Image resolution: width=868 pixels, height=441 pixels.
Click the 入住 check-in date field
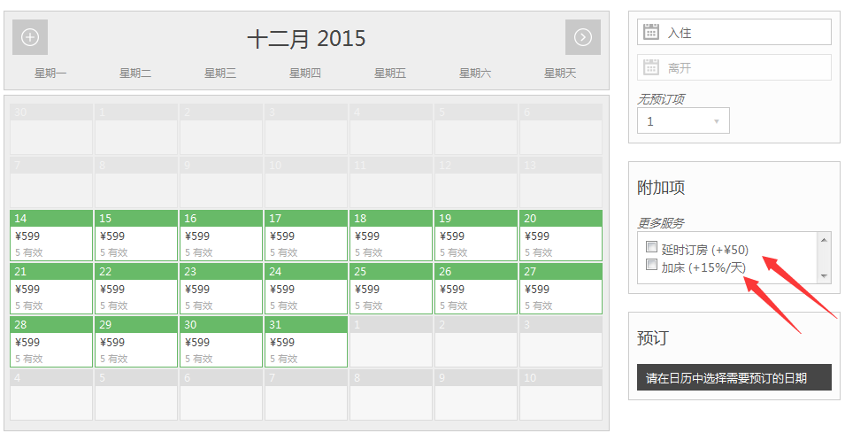(734, 32)
